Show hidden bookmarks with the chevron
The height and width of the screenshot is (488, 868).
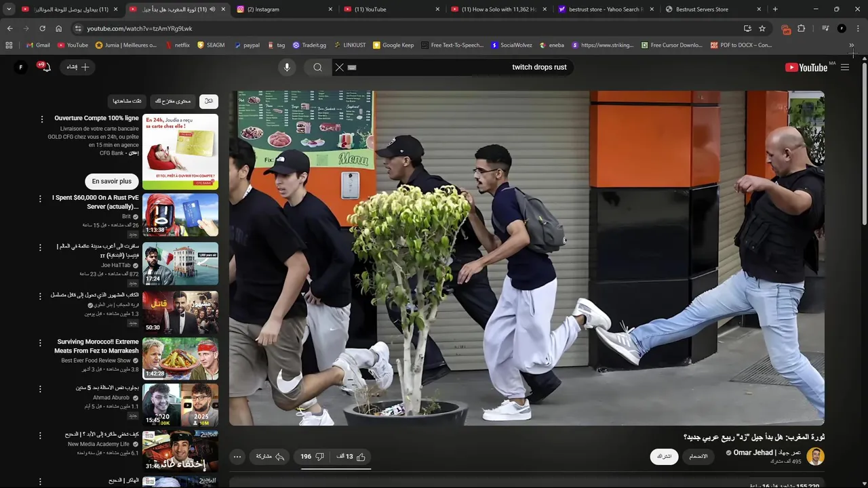(x=851, y=45)
